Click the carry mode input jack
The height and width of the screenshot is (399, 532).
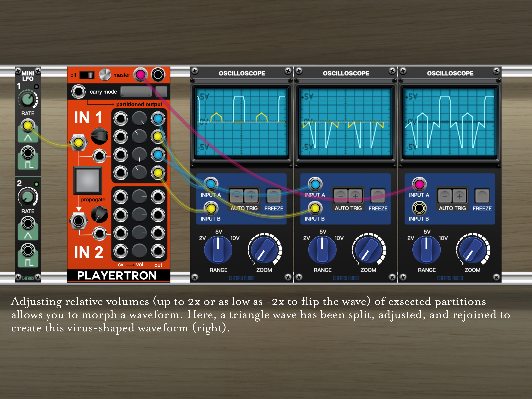tap(78, 91)
